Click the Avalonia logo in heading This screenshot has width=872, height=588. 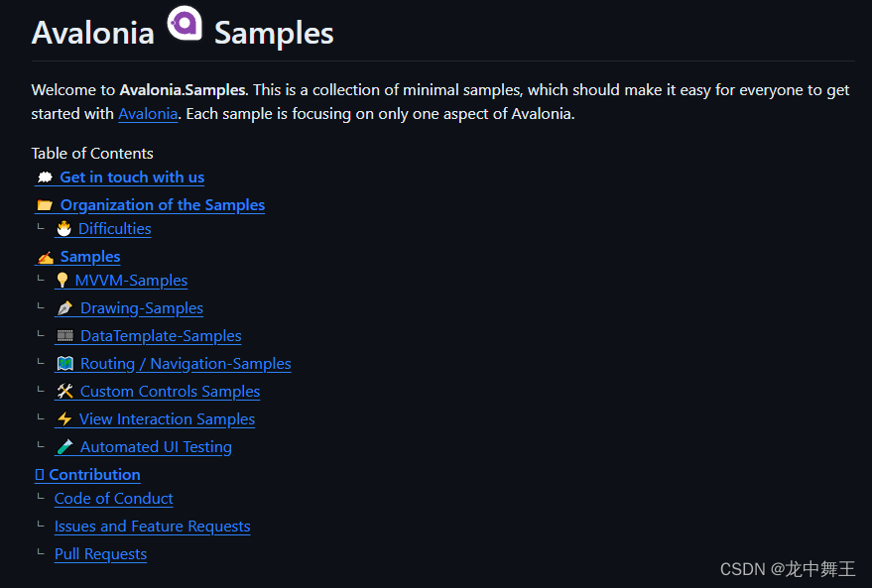tap(185, 23)
